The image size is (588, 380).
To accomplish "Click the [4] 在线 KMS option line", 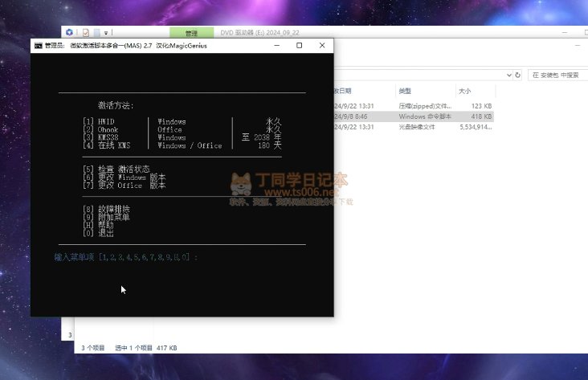I will [107, 145].
